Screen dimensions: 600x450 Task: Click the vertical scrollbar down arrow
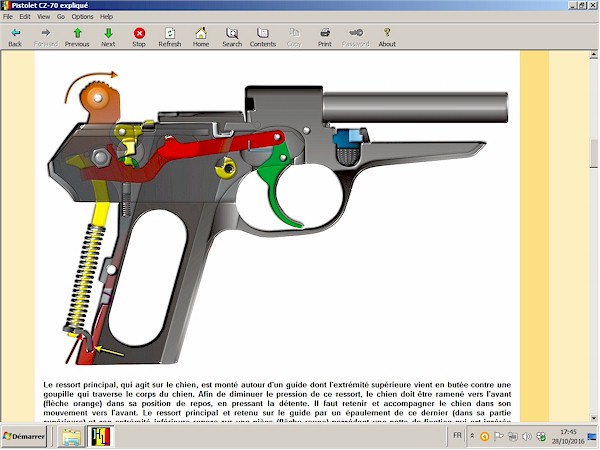click(593, 418)
